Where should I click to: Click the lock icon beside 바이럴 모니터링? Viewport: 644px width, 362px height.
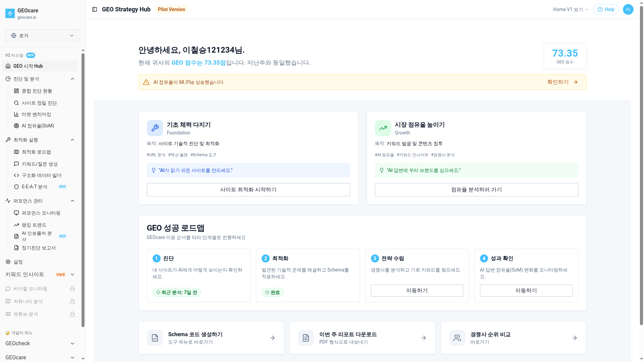coord(72,289)
